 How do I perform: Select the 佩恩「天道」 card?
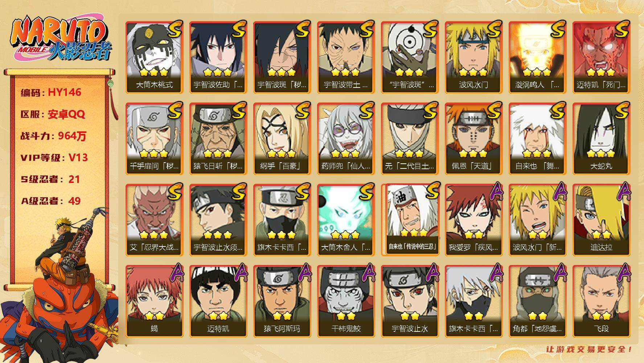[473, 139]
